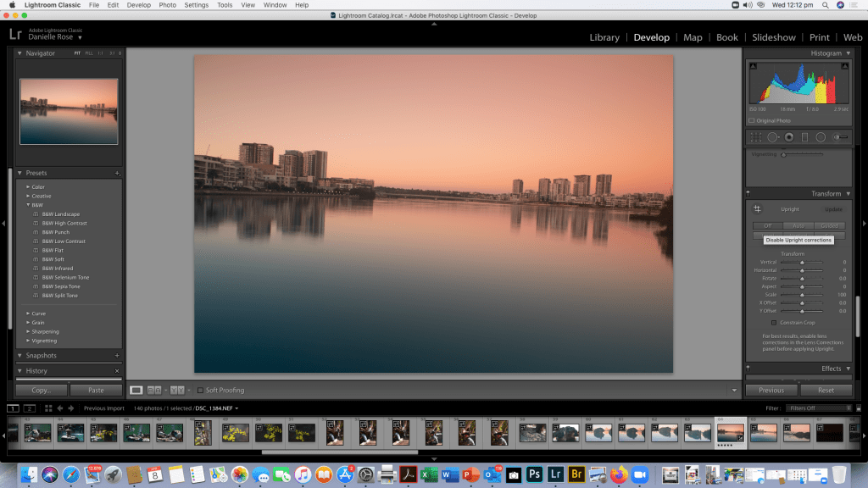This screenshot has height=488, width=868.
Task: Switch to the Library module
Action: (x=604, y=37)
